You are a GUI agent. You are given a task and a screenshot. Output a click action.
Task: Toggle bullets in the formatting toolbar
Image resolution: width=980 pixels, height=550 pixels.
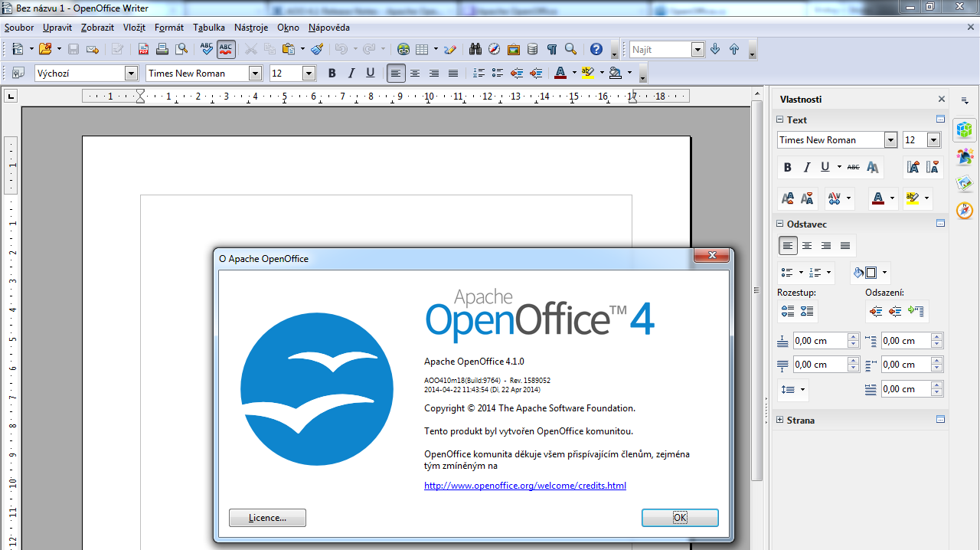[x=498, y=73]
